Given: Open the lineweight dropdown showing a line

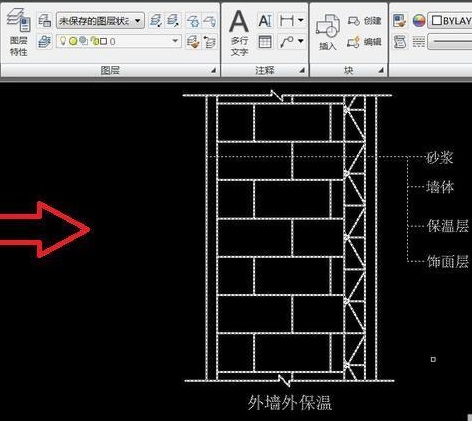Looking at the screenshot, I should pos(450,42).
